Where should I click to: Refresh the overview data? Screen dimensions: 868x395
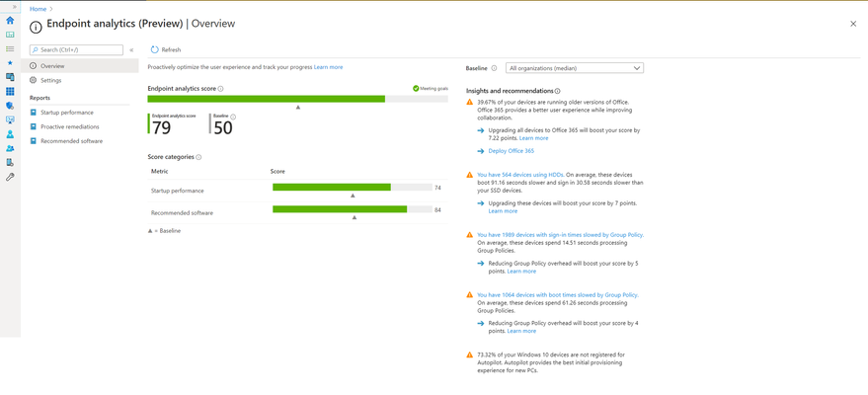click(x=166, y=49)
